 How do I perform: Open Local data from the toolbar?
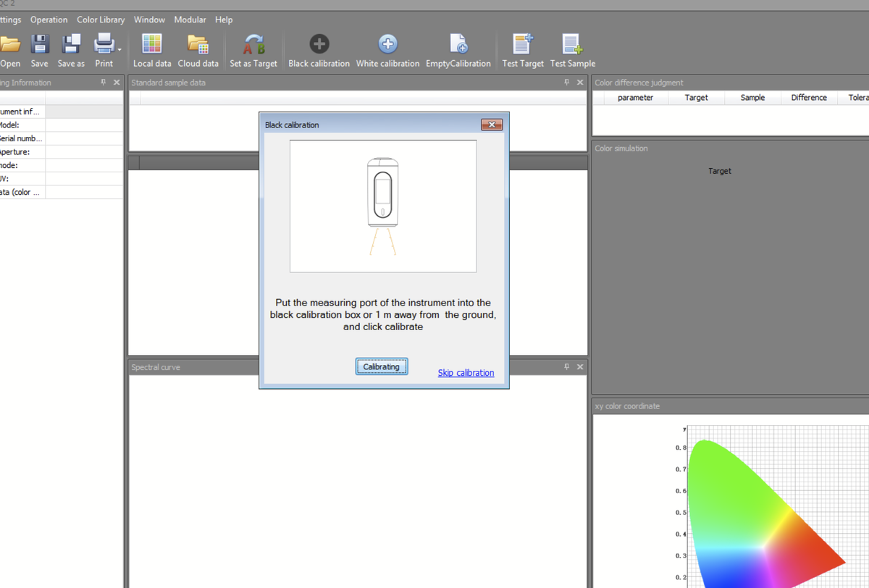[x=152, y=45]
